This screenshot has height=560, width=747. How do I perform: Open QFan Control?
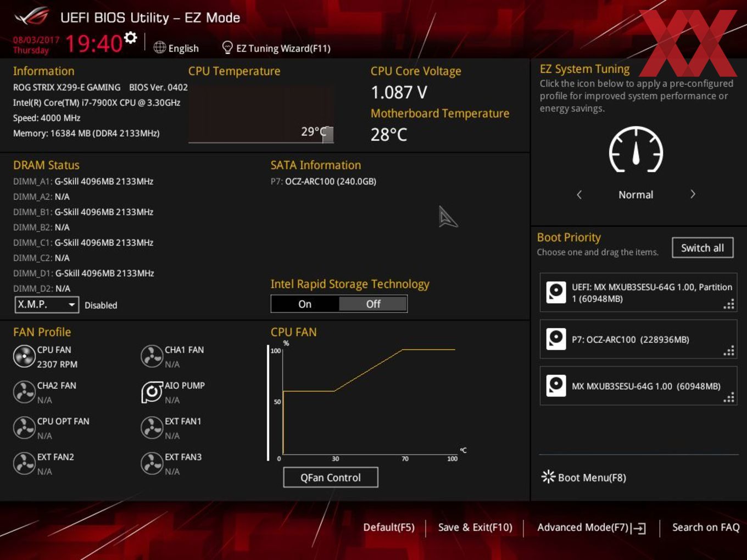point(331,478)
